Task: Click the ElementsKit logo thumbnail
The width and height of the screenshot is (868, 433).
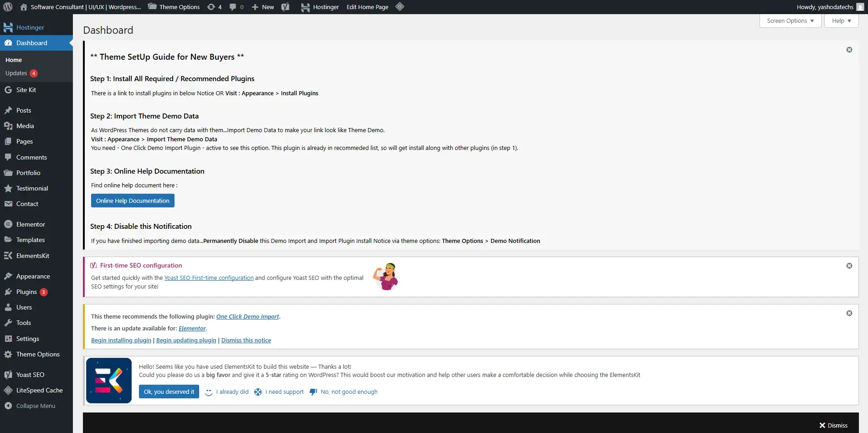Action: click(x=109, y=381)
